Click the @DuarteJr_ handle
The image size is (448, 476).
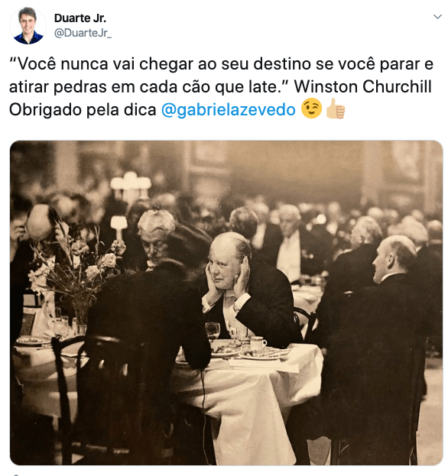coord(83,33)
